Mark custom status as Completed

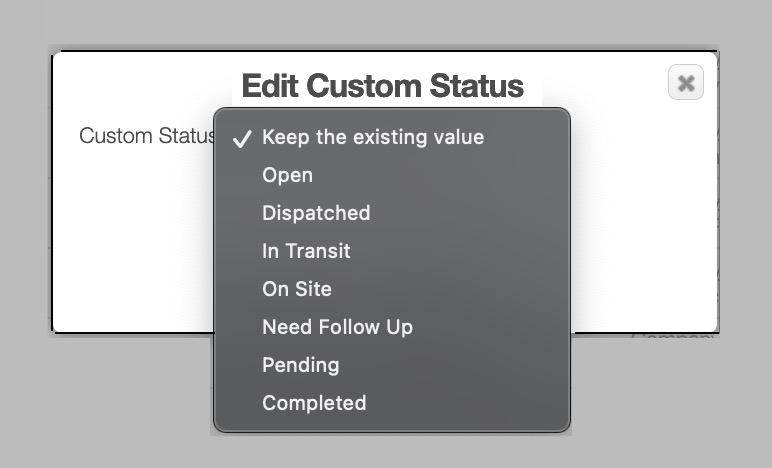(x=314, y=403)
